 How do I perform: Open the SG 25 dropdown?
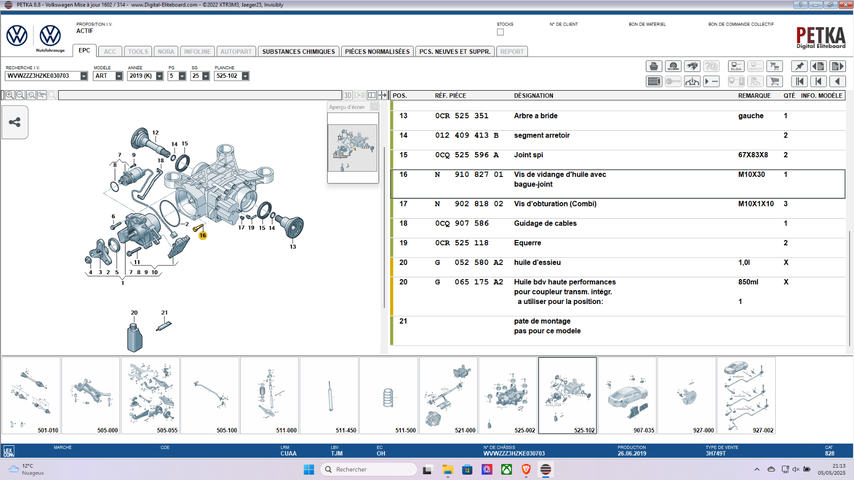pos(206,76)
